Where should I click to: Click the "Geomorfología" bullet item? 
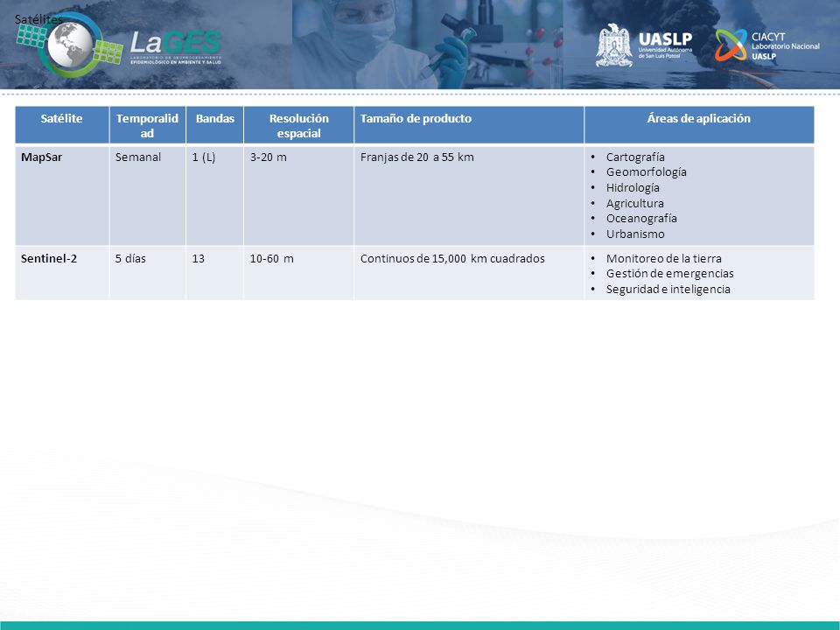click(646, 172)
